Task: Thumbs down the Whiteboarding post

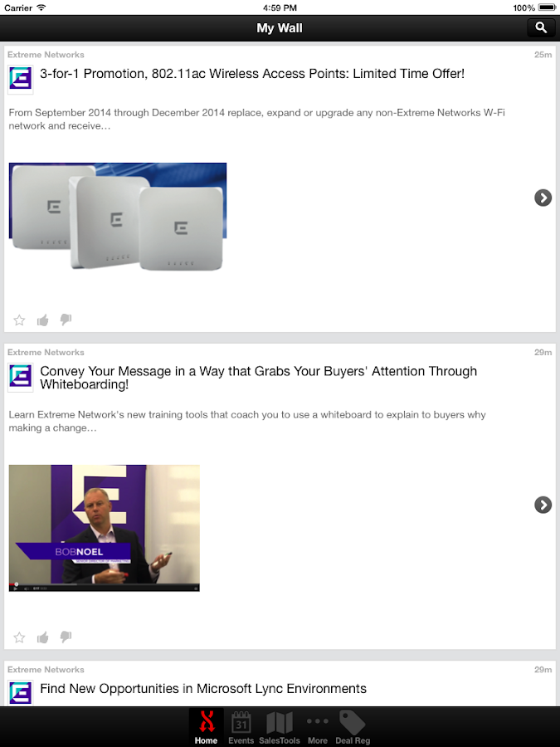Action: [66, 637]
